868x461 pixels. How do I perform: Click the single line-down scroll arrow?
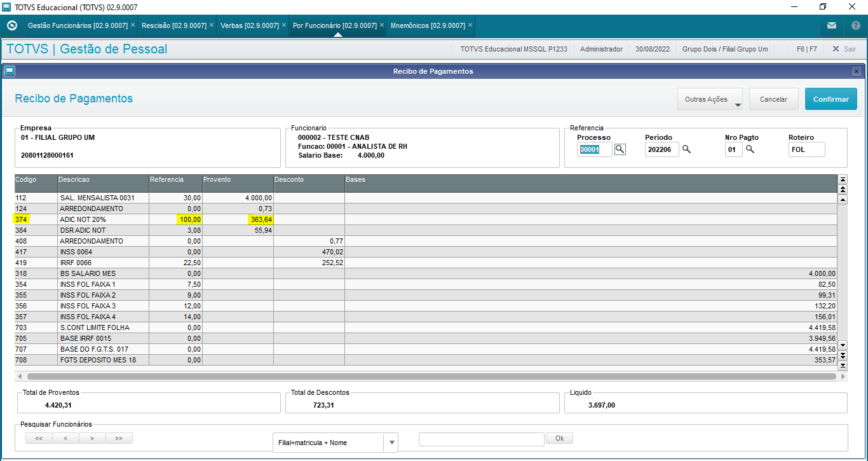[x=843, y=345]
